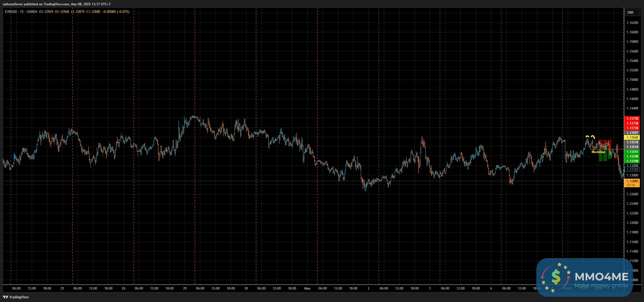Click the 'May' date on time axis
Image resolution: width=644 pixels, height=302 pixels.
[307, 288]
